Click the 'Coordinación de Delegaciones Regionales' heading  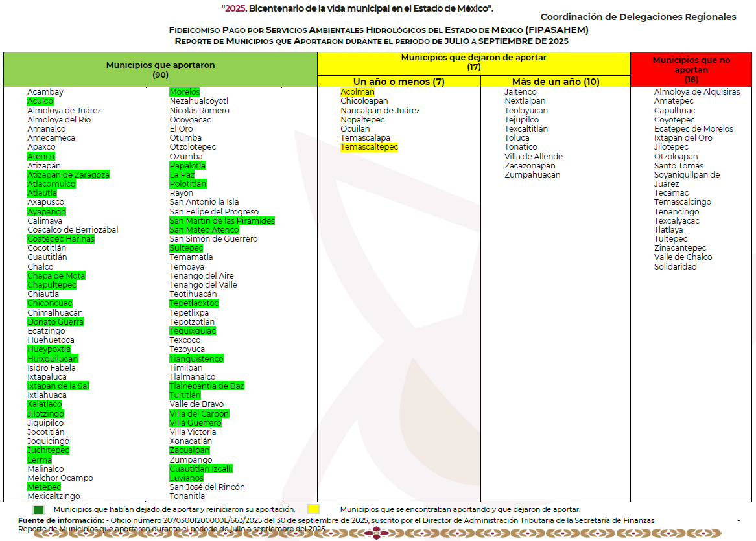(x=638, y=17)
